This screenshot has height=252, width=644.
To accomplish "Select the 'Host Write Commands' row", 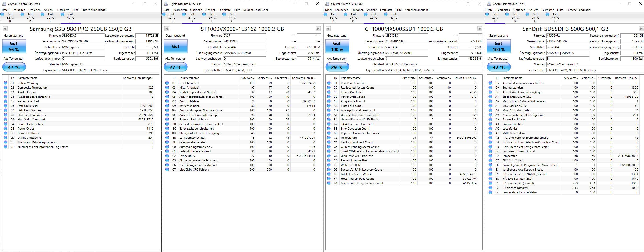I will (78, 120).
